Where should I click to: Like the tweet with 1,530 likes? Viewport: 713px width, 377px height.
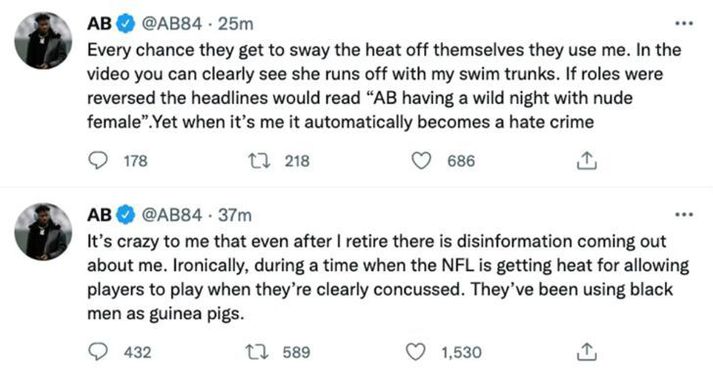tap(416, 352)
